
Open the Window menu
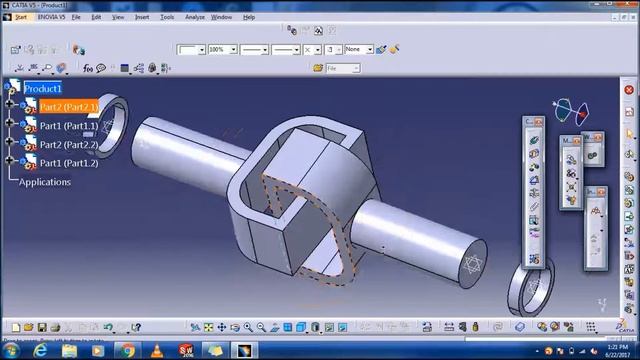[222, 17]
